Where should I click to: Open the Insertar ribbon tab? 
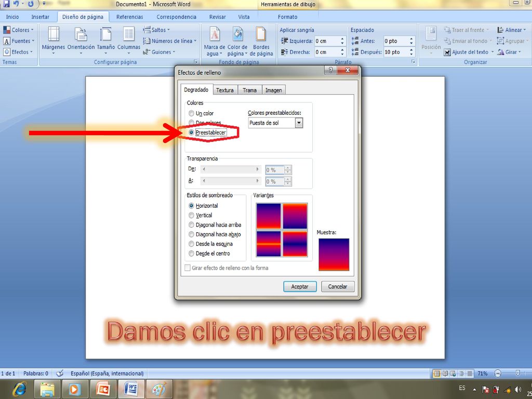tap(41, 17)
